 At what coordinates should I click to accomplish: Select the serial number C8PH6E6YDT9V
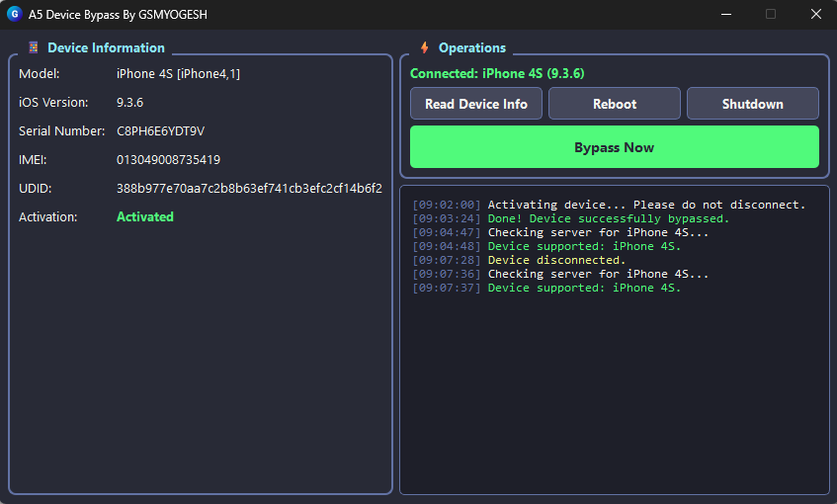tap(160, 131)
